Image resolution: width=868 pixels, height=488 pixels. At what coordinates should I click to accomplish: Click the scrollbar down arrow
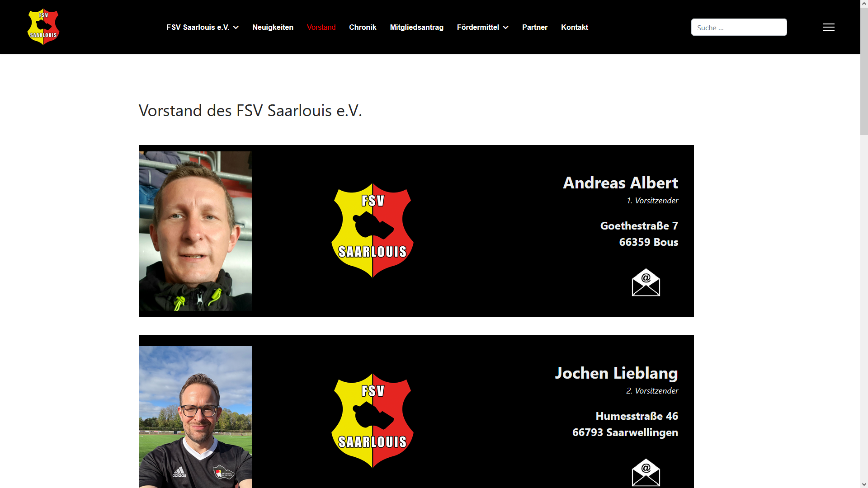click(x=864, y=484)
